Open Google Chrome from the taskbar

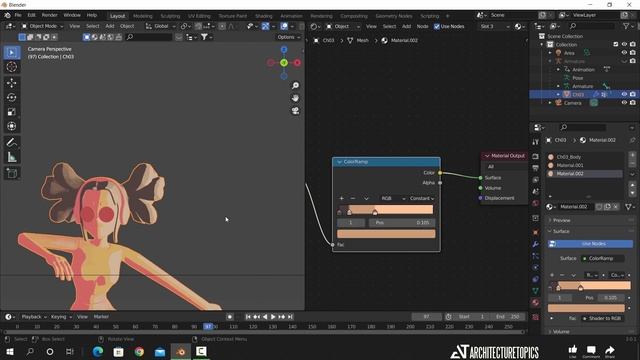click(139, 351)
